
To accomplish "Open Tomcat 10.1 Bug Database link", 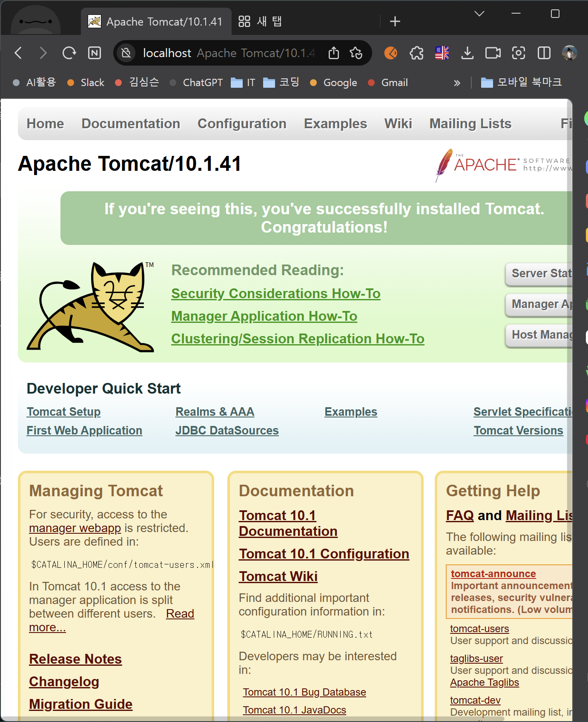I will pos(304,692).
